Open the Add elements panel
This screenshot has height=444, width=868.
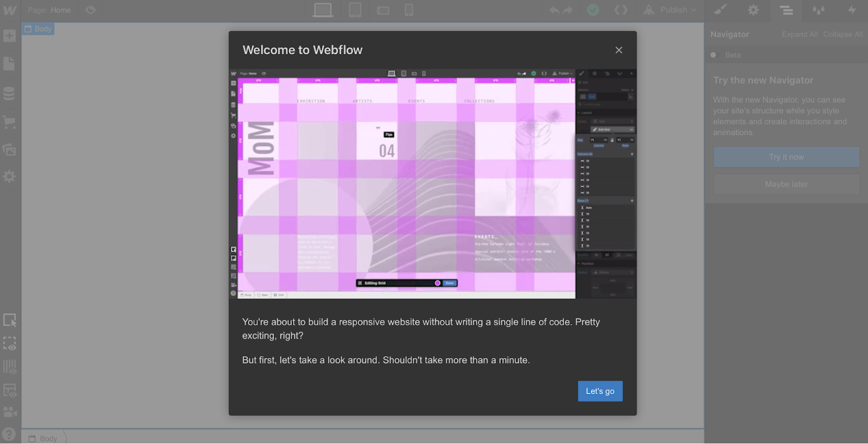tap(9, 36)
